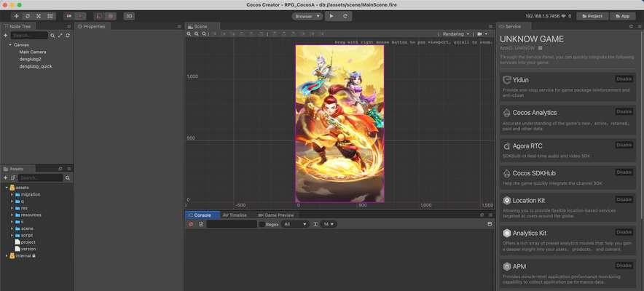The image size is (644, 291).
Task: Switch to the Console tab
Action: 202,215
